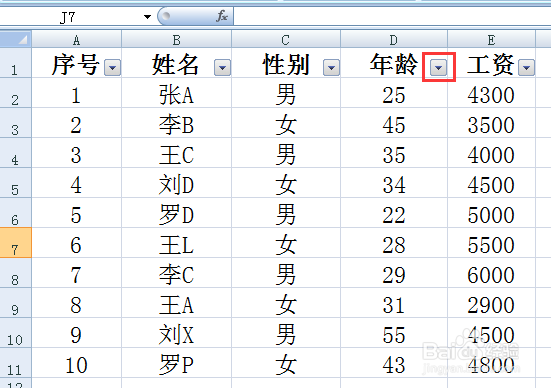
Task: Select row 4 header
Action: 15,153
